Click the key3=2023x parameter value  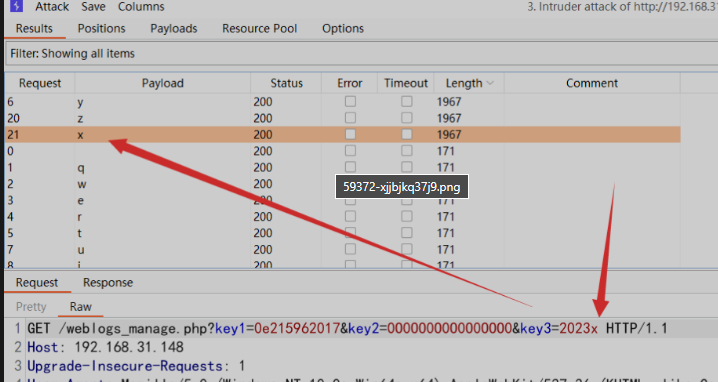click(578, 329)
